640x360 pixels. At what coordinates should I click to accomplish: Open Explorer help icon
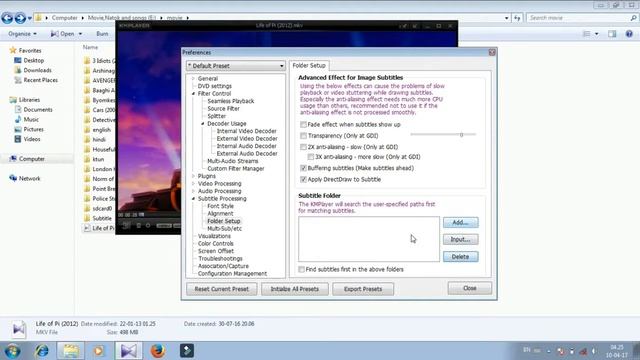click(629, 34)
